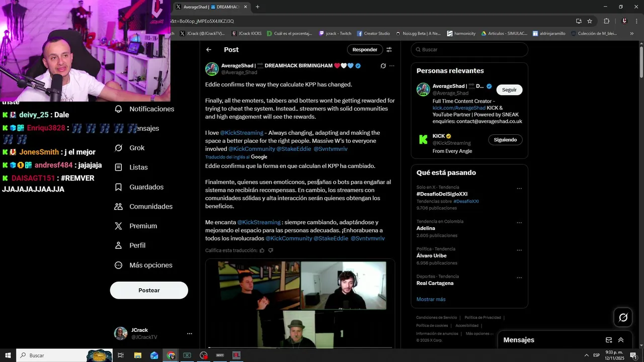Image resolution: width=644 pixels, height=362 pixels.
Task: Open Noiz.gg Beta bookmark
Action: pyautogui.click(x=418, y=34)
